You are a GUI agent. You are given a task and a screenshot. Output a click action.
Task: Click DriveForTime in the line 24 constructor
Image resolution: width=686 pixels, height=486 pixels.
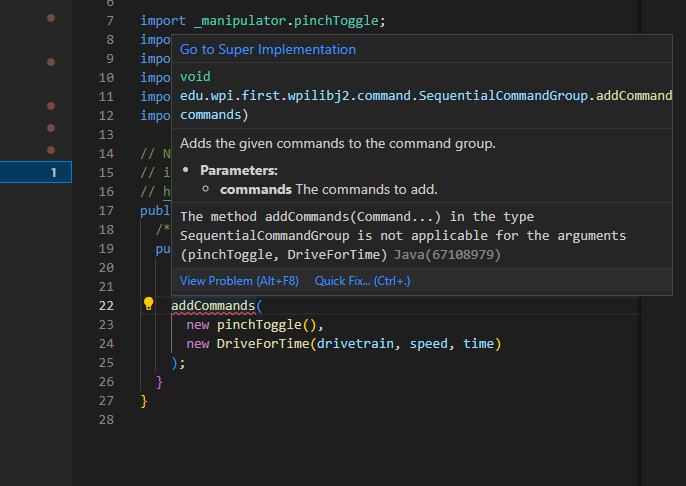coord(262,344)
